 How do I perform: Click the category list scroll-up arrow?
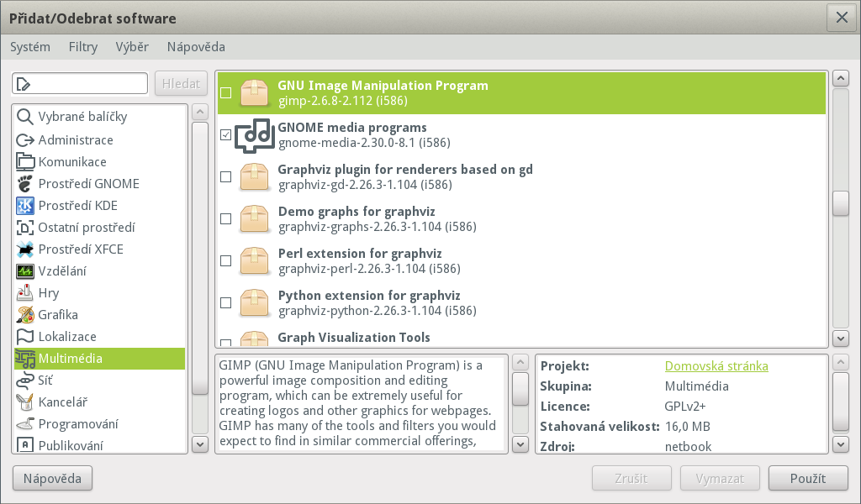tap(200, 112)
